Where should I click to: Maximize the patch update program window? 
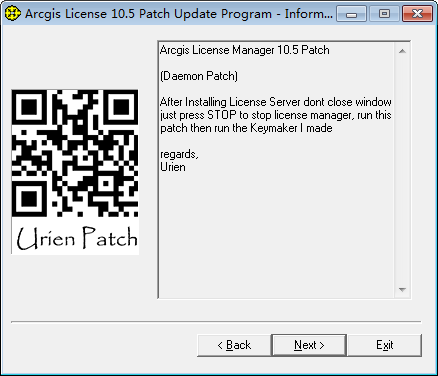(x=384, y=14)
